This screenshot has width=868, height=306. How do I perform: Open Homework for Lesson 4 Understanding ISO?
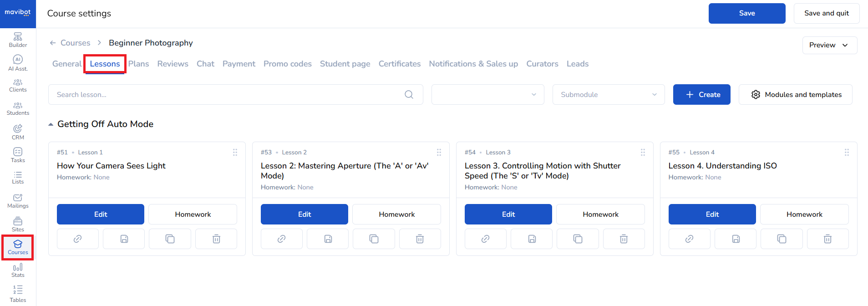804,214
